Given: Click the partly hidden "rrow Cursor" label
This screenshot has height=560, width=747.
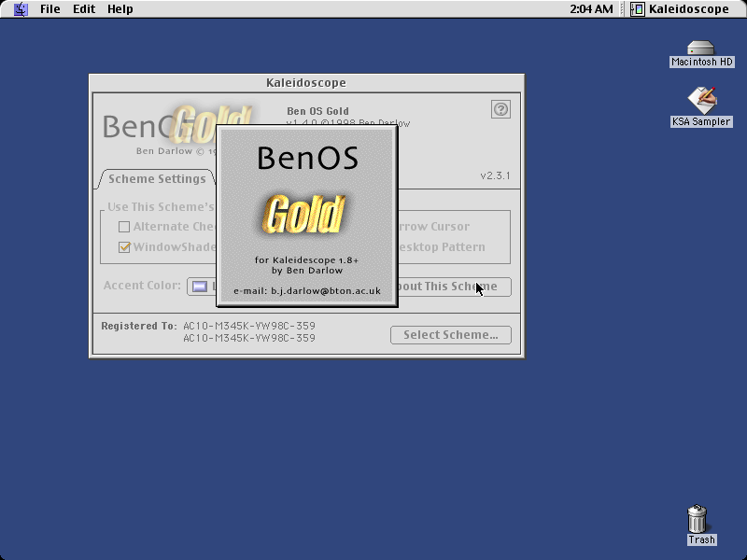Looking at the screenshot, I should point(433,227).
